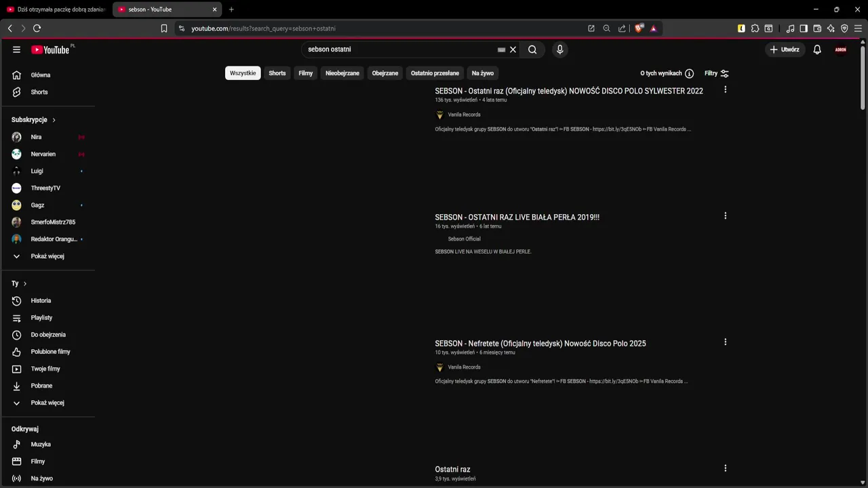Expand Pokaż więcej below Pobrane
The width and height of the screenshot is (868, 488).
[x=47, y=403]
